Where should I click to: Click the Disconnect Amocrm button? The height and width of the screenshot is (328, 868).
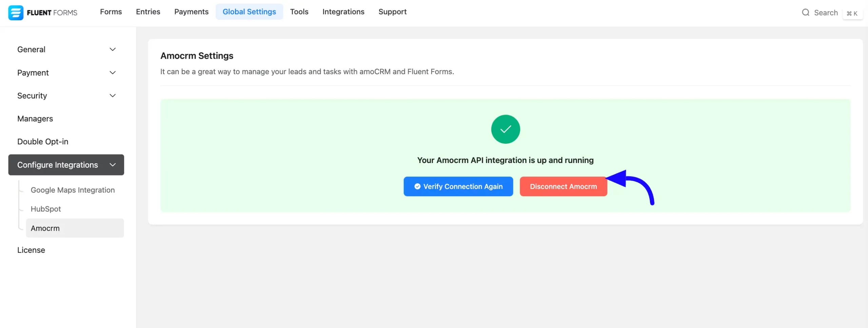coord(563,186)
